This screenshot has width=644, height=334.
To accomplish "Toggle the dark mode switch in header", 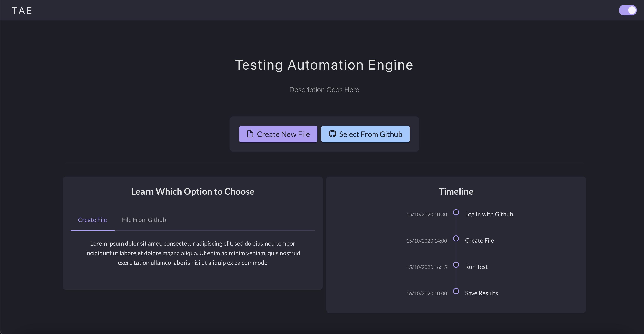I will click(x=627, y=10).
